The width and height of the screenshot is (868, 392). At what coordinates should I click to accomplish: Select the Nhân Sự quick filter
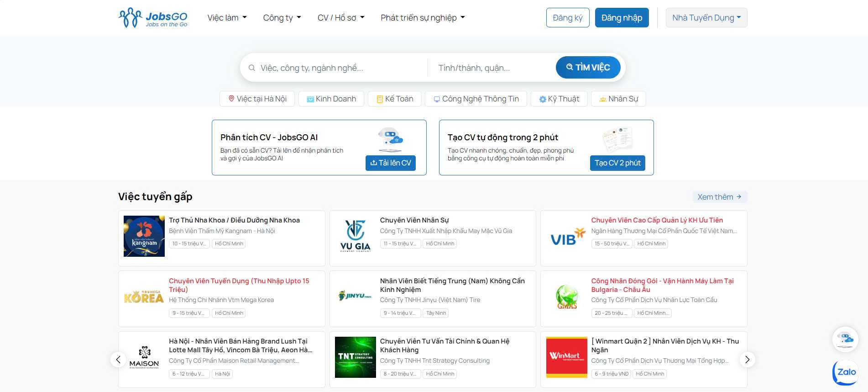618,99
